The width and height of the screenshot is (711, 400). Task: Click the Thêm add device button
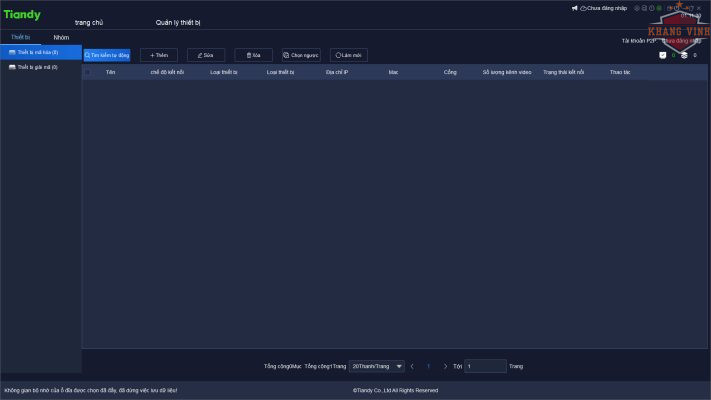coord(158,55)
